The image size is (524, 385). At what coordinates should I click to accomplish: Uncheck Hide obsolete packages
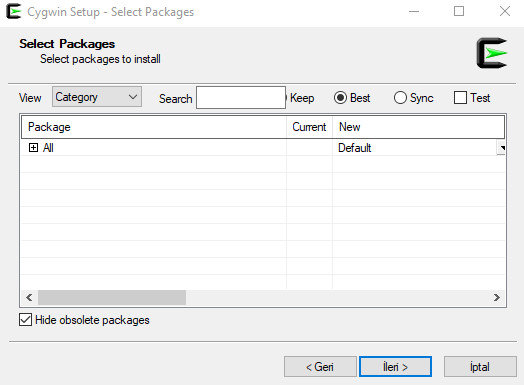(x=25, y=319)
